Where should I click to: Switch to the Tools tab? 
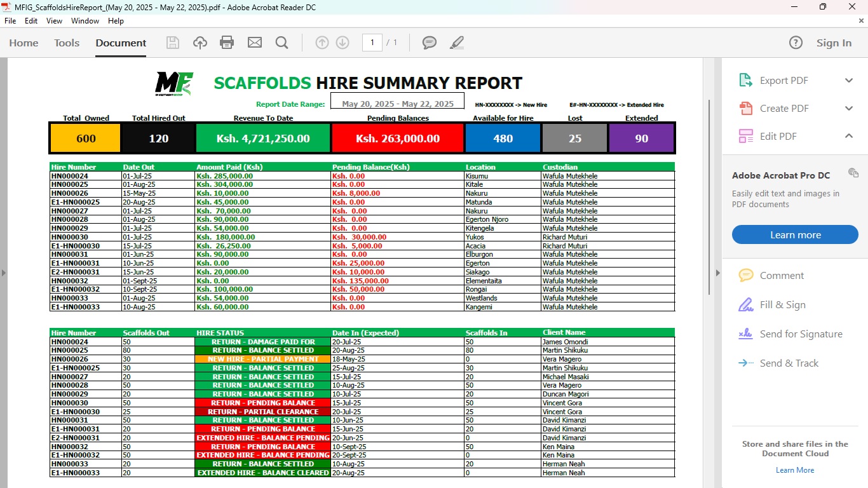click(x=67, y=43)
